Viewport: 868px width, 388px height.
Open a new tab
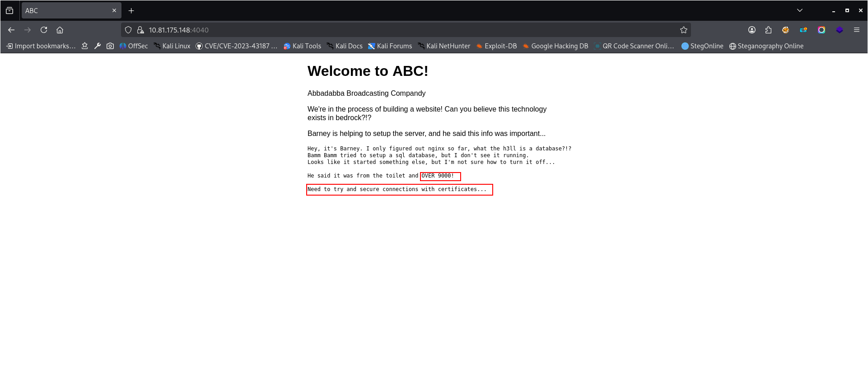pos(131,10)
